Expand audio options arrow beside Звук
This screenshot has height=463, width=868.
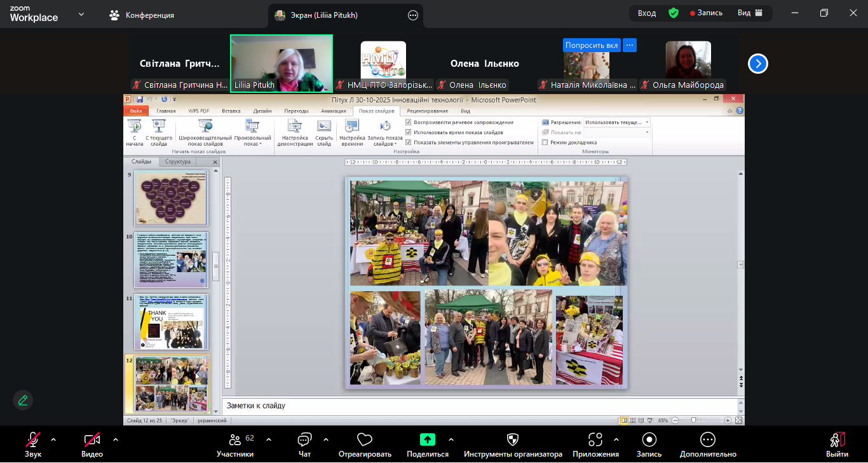[x=53, y=439]
